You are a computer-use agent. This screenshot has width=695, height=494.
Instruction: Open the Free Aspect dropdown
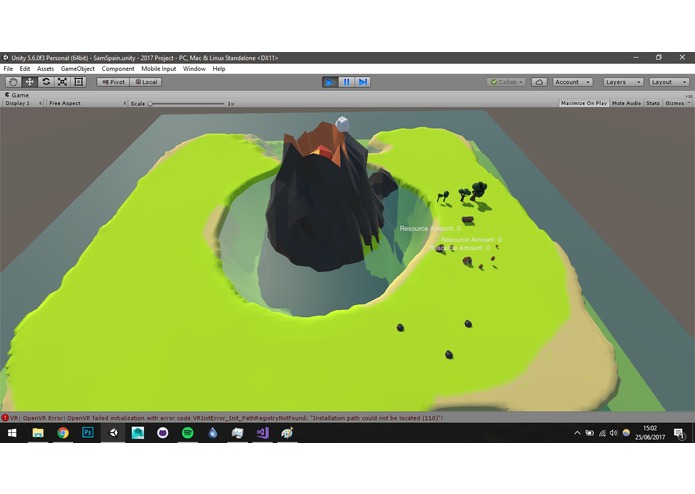[x=87, y=103]
